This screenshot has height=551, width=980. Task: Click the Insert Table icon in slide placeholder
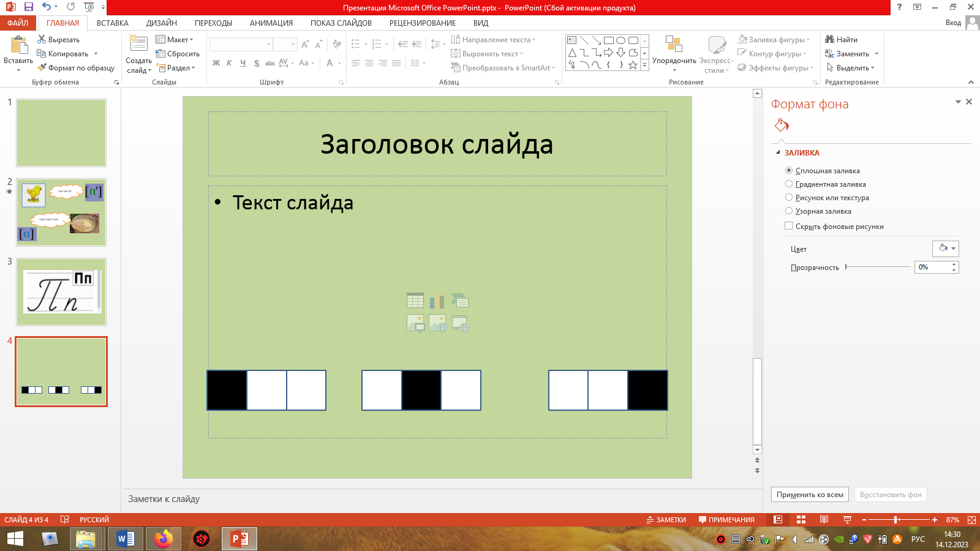[x=415, y=301]
